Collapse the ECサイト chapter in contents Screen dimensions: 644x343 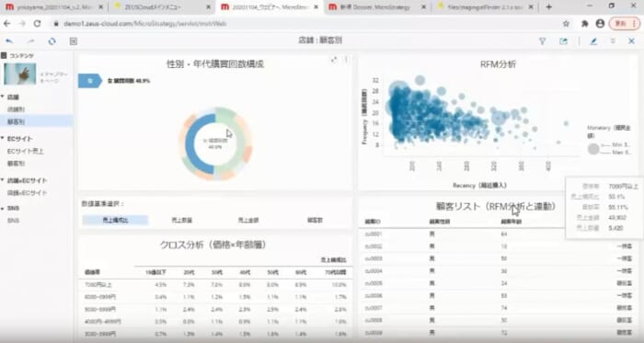click(3, 139)
